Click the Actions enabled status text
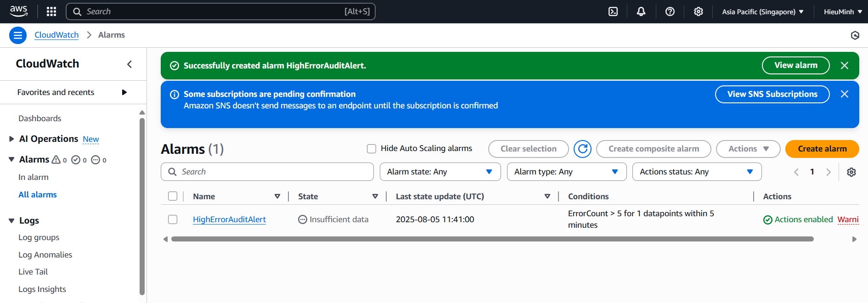 pyautogui.click(x=804, y=219)
